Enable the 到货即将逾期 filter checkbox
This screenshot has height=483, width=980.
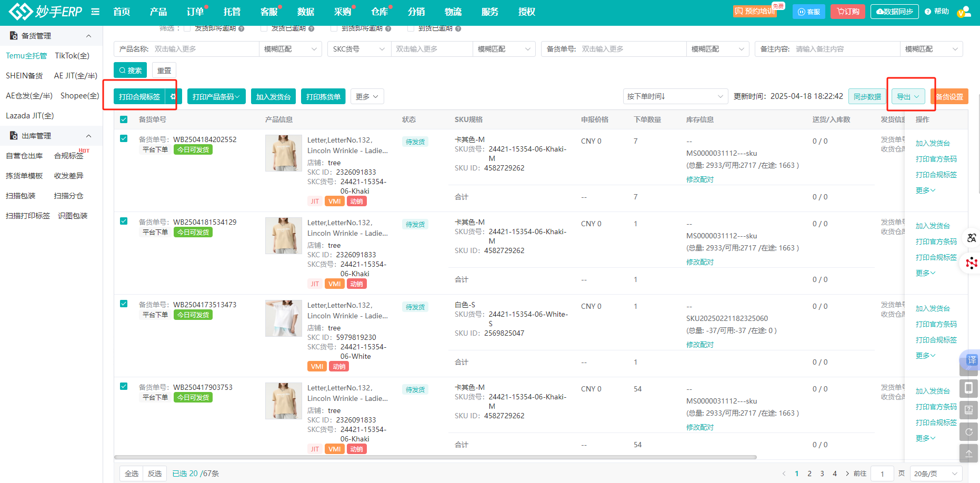[334, 28]
